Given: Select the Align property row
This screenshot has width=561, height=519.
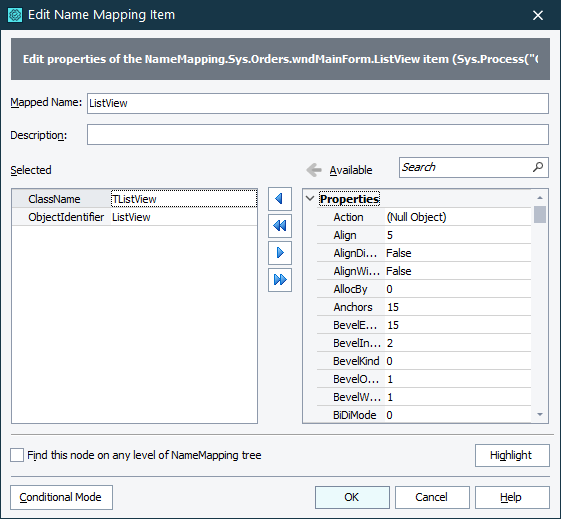Looking at the screenshot, I should click(424, 235).
